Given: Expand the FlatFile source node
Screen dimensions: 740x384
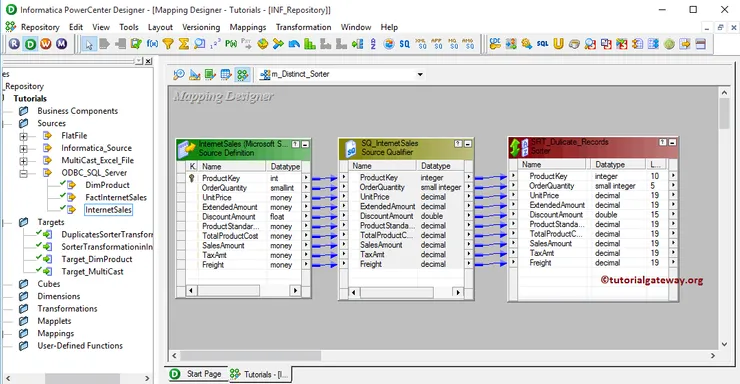Looking at the screenshot, I should (x=23, y=136).
